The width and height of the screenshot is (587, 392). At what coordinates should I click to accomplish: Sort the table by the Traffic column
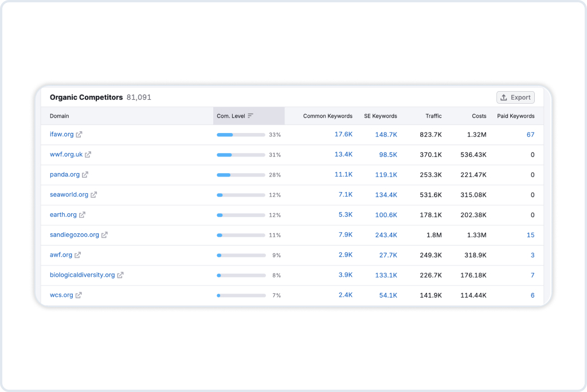pyautogui.click(x=433, y=115)
